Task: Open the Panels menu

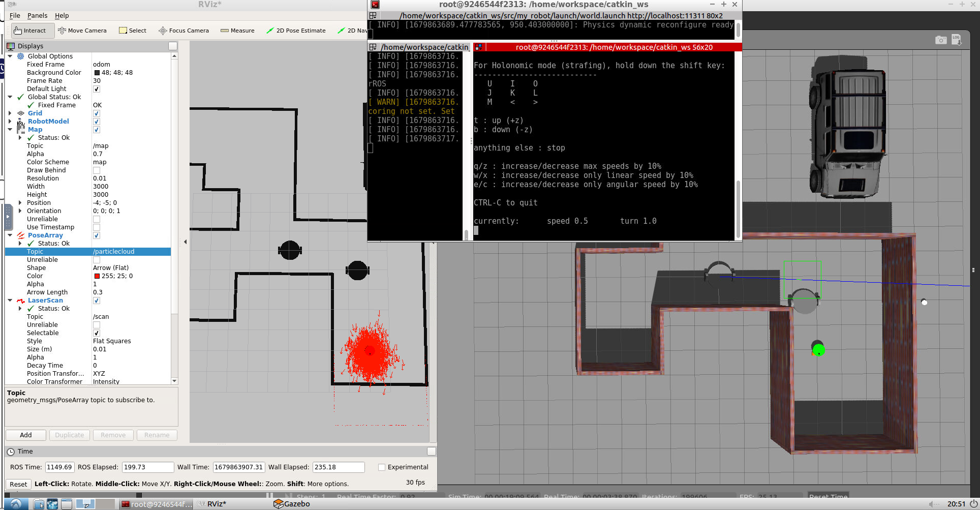Action: tap(37, 16)
